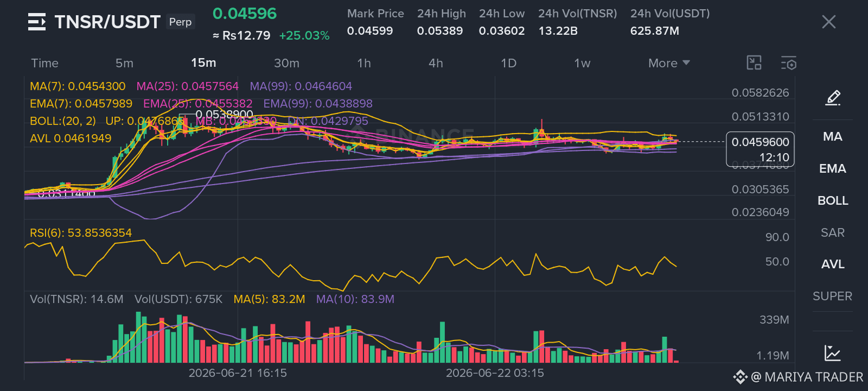Click the 0.0582626 price axis label

click(760, 93)
